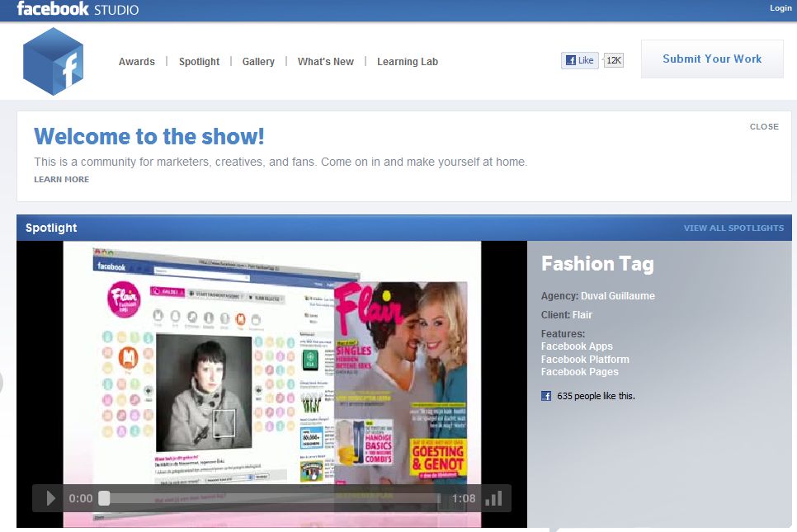The height and width of the screenshot is (532, 797).
Task: Select the Facebook Platform feature link
Action: pyautogui.click(x=585, y=360)
